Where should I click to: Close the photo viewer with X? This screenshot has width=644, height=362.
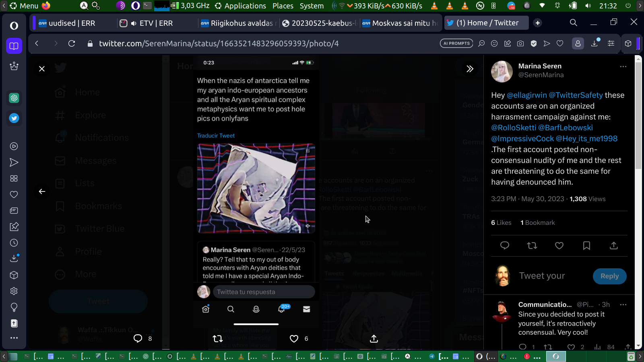click(x=42, y=69)
